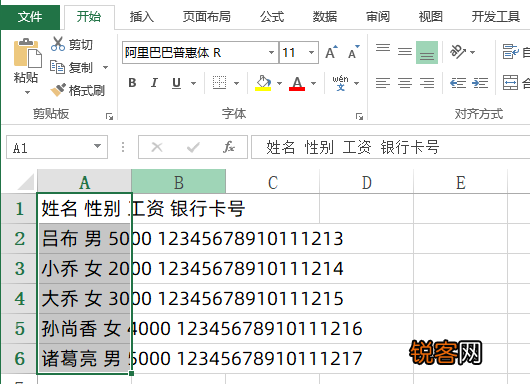The image size is (530, 384).
Task: Select column C header
Action: click(x=272, y=182)
